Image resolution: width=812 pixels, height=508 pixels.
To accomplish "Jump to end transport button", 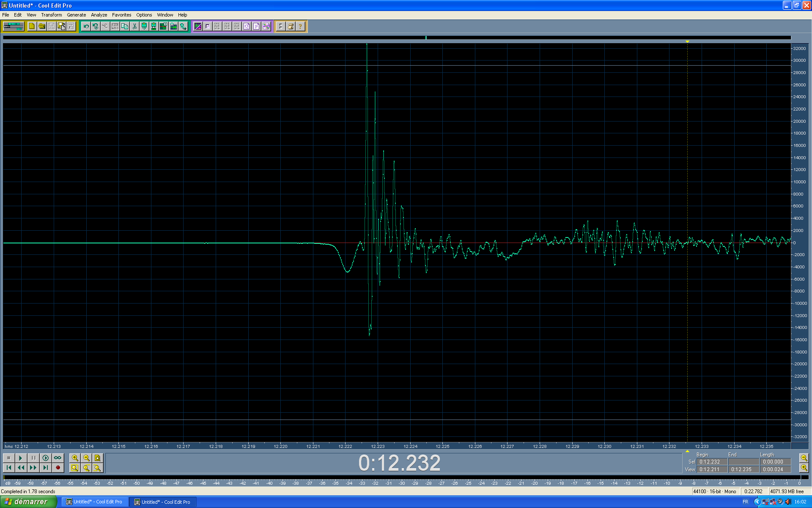I will tap(45, 467).
